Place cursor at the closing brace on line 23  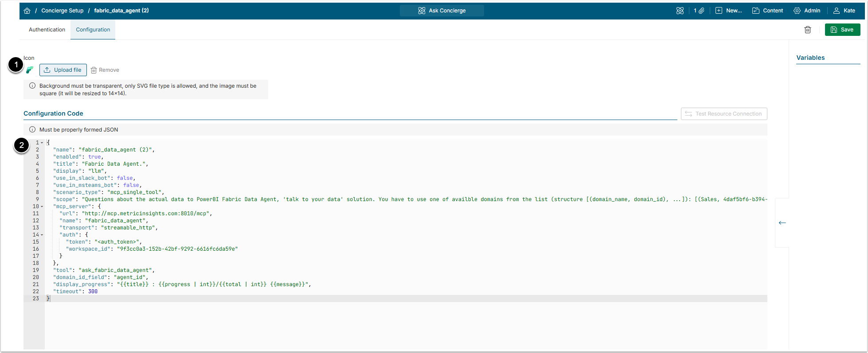tap(48, 299)
